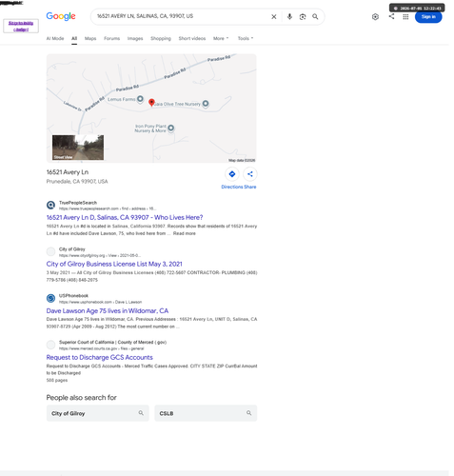The height and width of the screenshot is (476, 454).
Task: Click the Directions diamond icon
Action: pos(232,174)
